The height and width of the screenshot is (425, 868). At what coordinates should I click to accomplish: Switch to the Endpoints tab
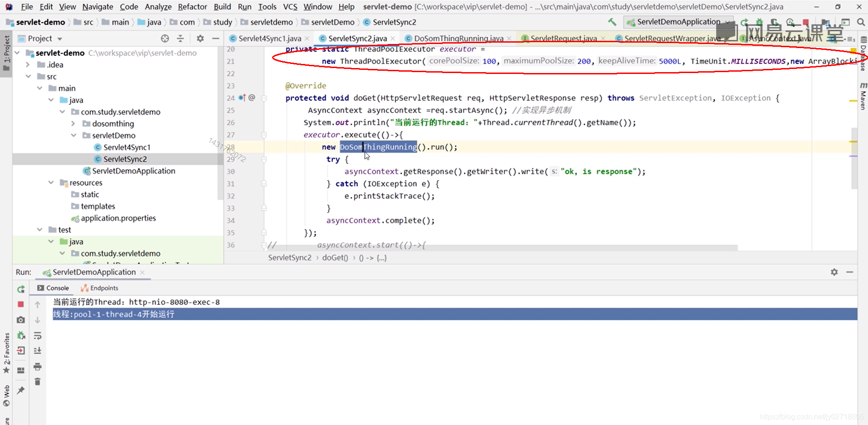[99, 288]
